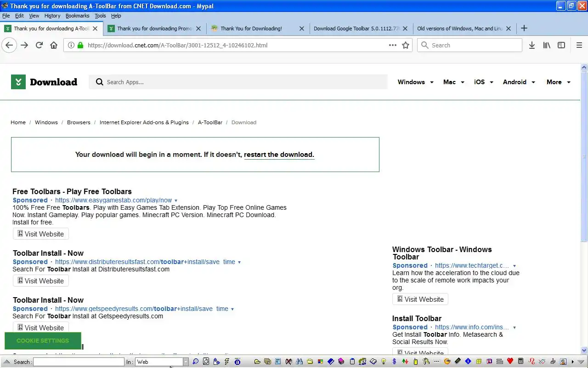The image size is (588, 368).
Task: Click the bottom toolbar Search text field
Action: (79, 362)
